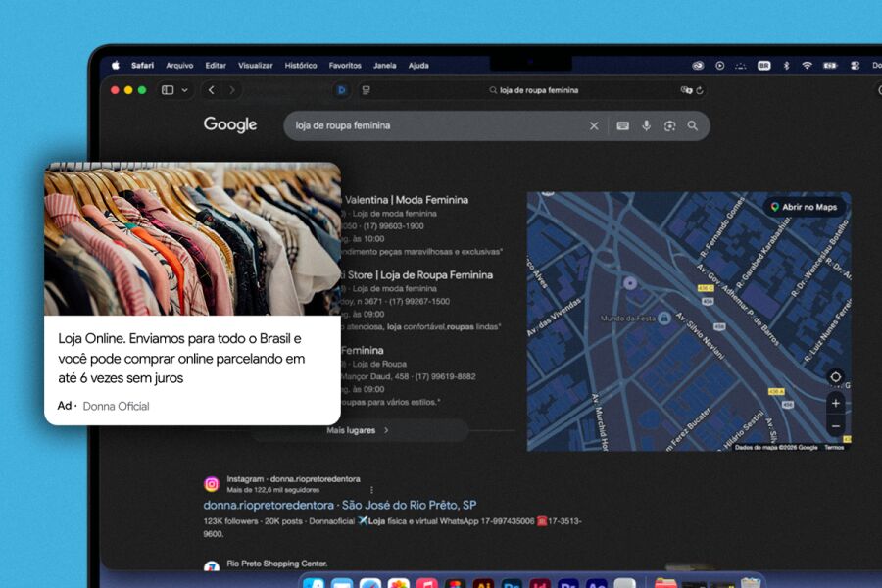The image size is (882, 588).
Task: Click the Creative Cloud menu bar icon
Action: pos(698,66)
